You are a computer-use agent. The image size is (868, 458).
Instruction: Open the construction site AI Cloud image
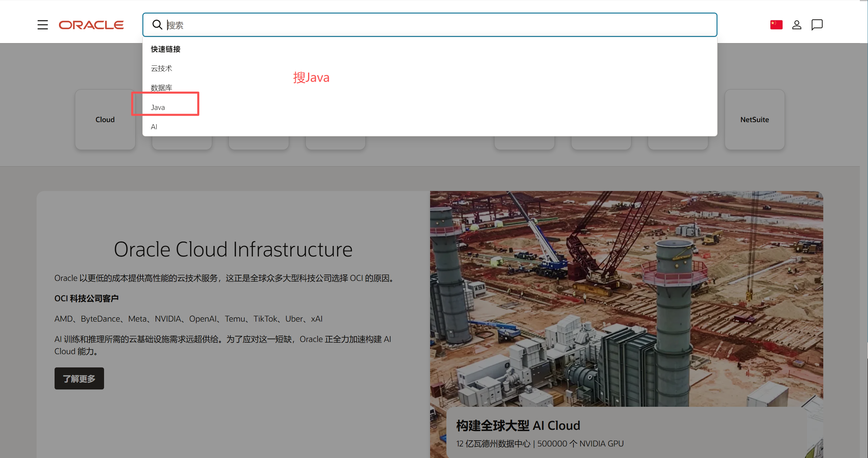626,299
